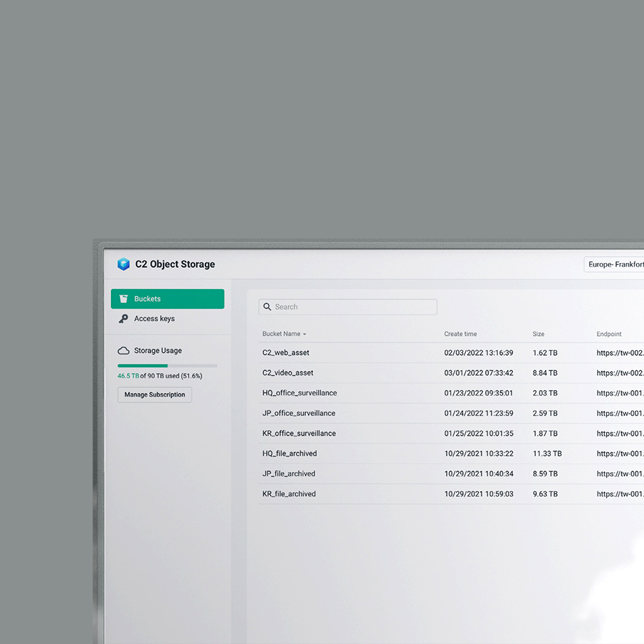This screenshot has height=644, width=644.
Task: Switch to Access keys section
Action: (x=154, y=318)
